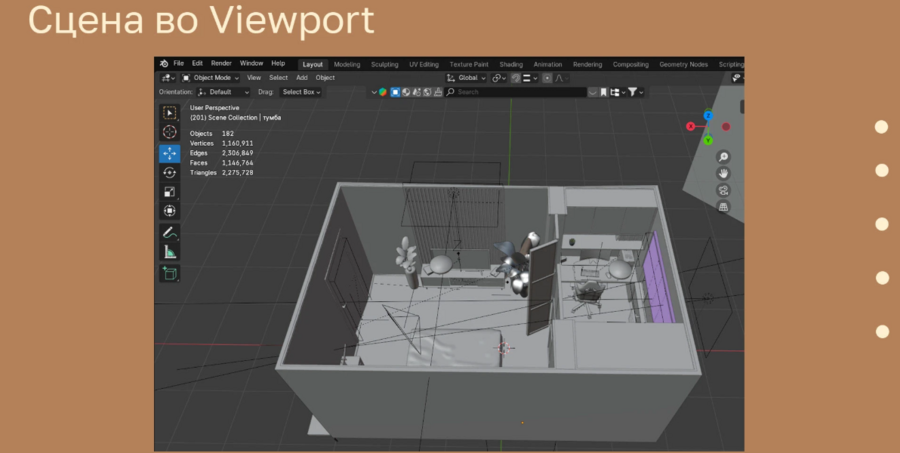Select the Move tool
The image size is (900, 453).
(x=169, y=153)
